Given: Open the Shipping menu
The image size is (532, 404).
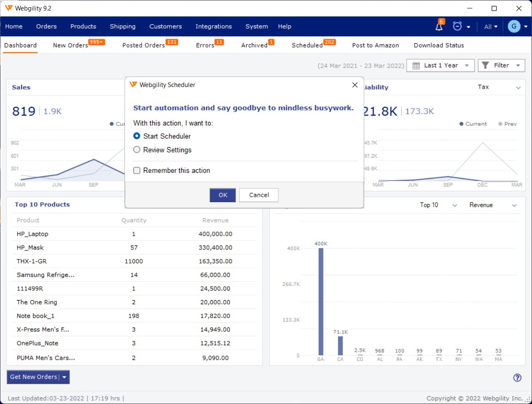Looking at the screenshot, I should pos(122,26).
